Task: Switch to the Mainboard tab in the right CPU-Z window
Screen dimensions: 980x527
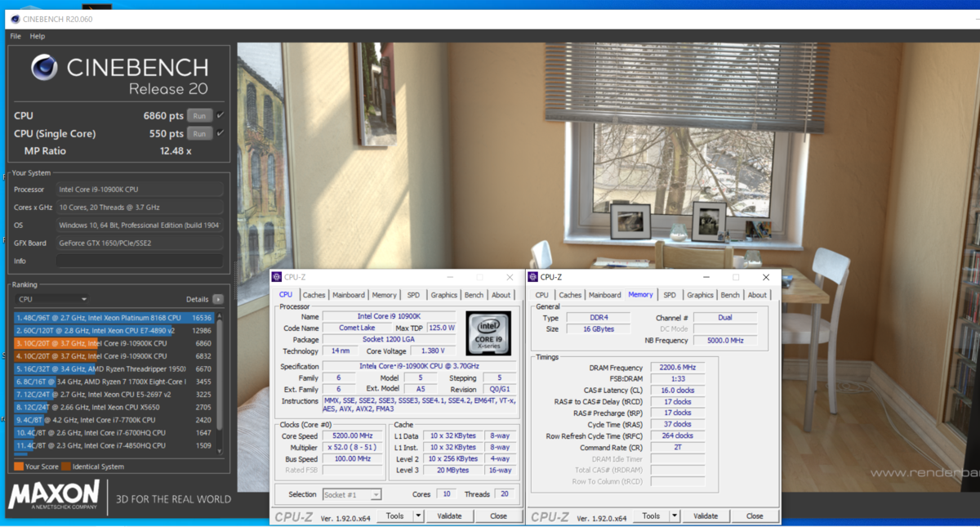Action: pos(605,295)
